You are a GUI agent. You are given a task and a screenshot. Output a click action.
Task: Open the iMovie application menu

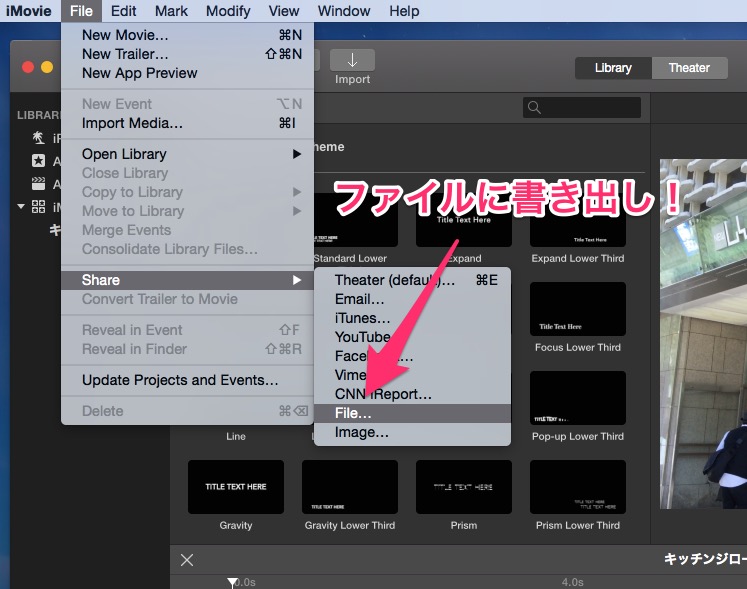[29, 10]
